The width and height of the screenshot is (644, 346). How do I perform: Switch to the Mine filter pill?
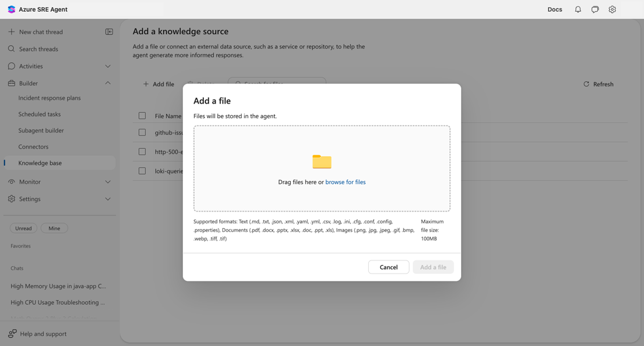(x=54, y=228)
